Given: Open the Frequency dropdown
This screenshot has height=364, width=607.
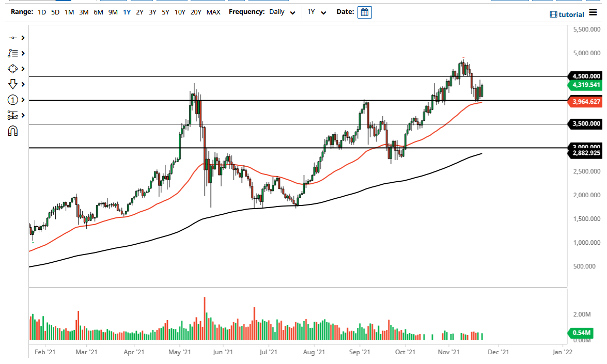Looking at the screenshot, I should [x=282, y=12].
